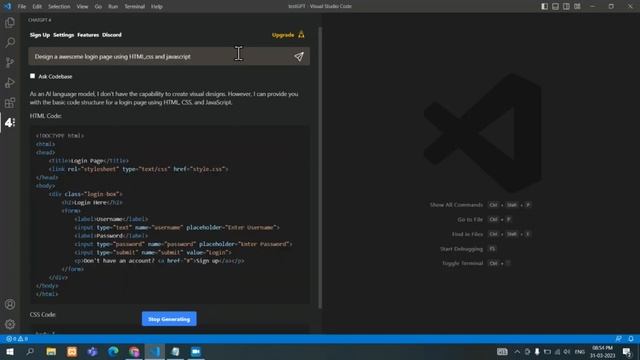Open ENG language indicator in tray
Viewport: 640px width, 360px height.
pos(580,351)
